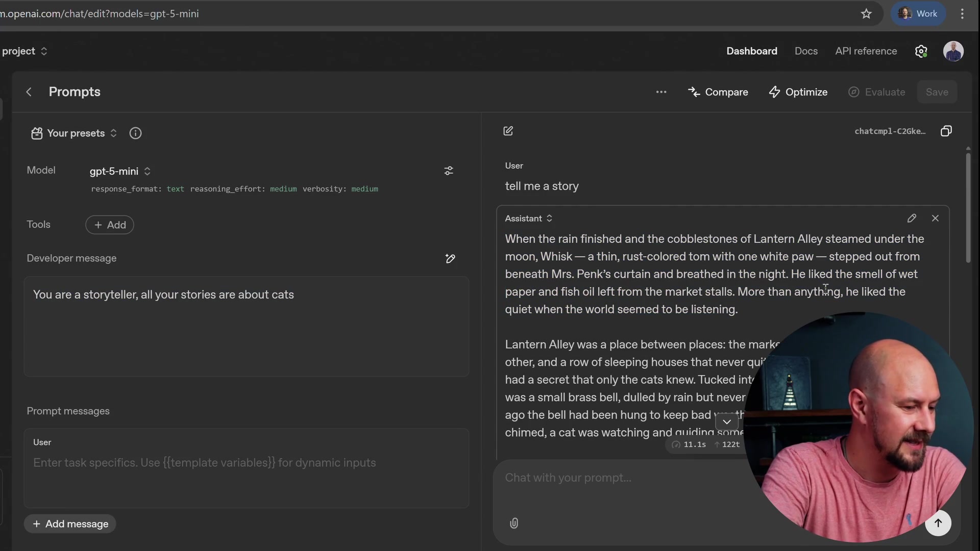Open the API reference

point(866,51)
